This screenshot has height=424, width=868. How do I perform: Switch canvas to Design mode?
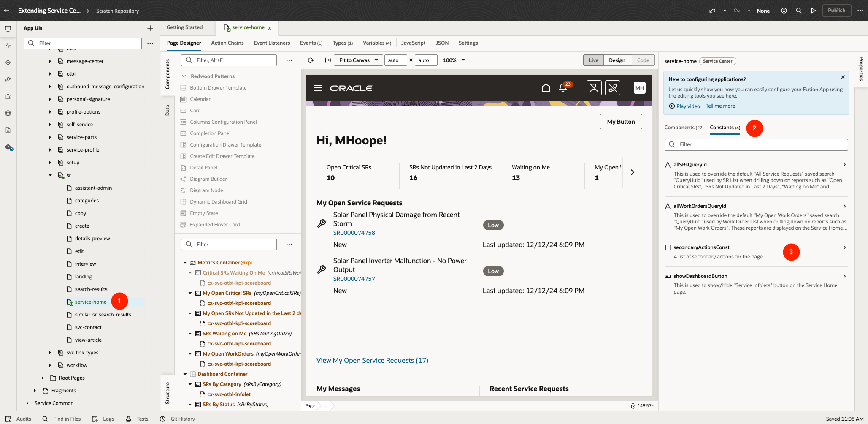click(617, 60)
